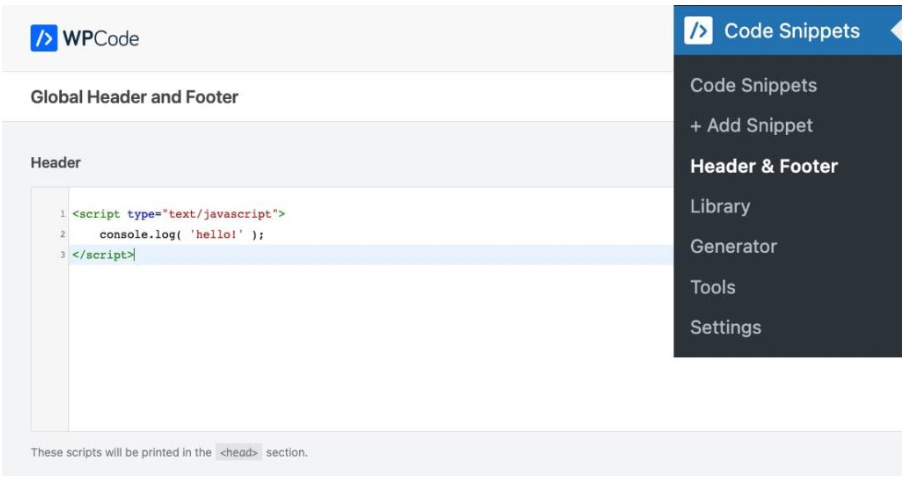
Task: Open the Generator menu item
Action: click(x=733, y=247)
